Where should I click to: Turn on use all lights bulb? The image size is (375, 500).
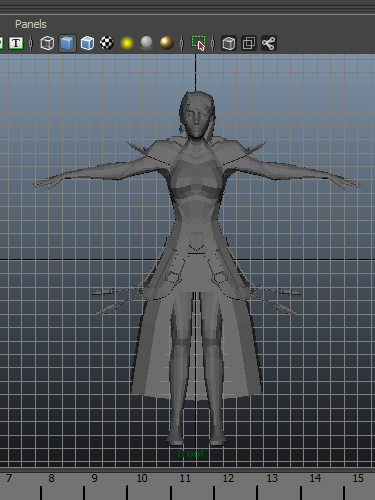point(127,43)
